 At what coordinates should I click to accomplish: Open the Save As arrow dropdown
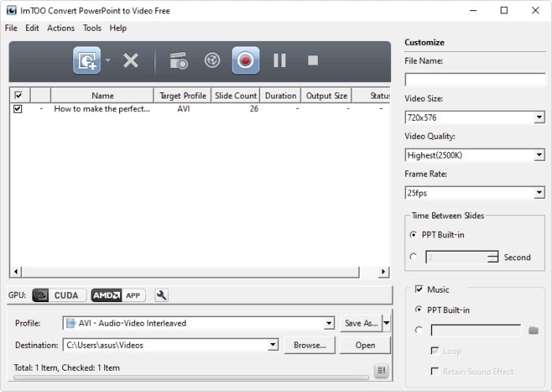click(386, 323)
